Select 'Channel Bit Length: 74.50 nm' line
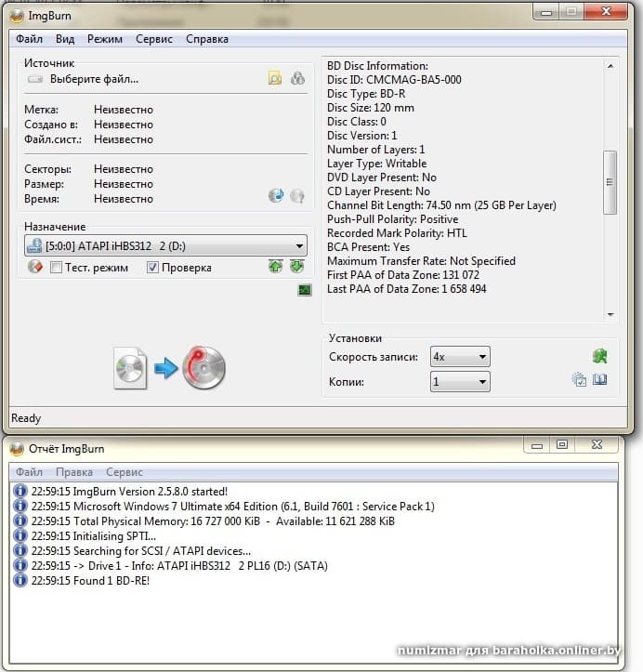This screenshot has height=672, width=643. tap(441, 205)
